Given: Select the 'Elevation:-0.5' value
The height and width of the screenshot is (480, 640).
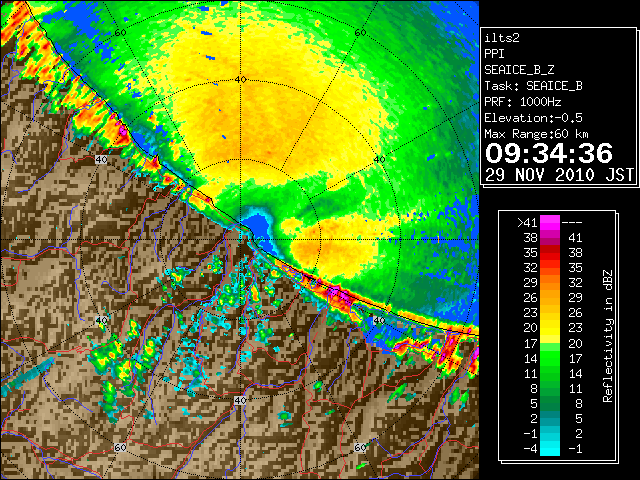Looking at the screenshot, I should (x=533, y=118).
